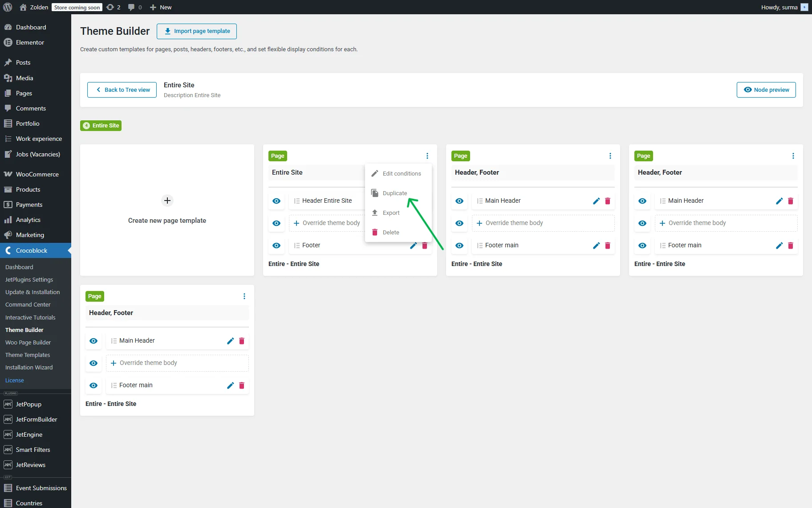The image size is (812, 508).
Task: Click Import page template button
Action: point(197,31)
